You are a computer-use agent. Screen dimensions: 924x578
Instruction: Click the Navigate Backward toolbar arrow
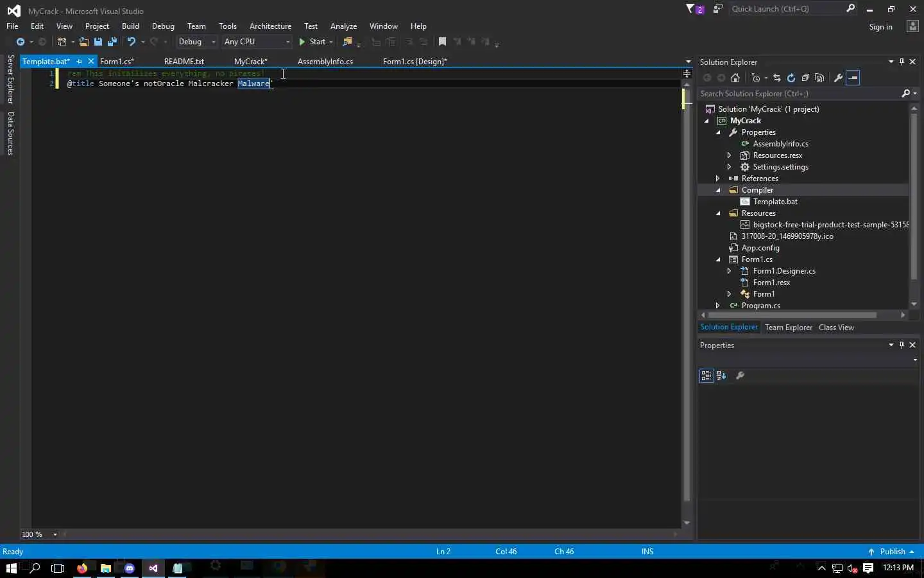20,42
